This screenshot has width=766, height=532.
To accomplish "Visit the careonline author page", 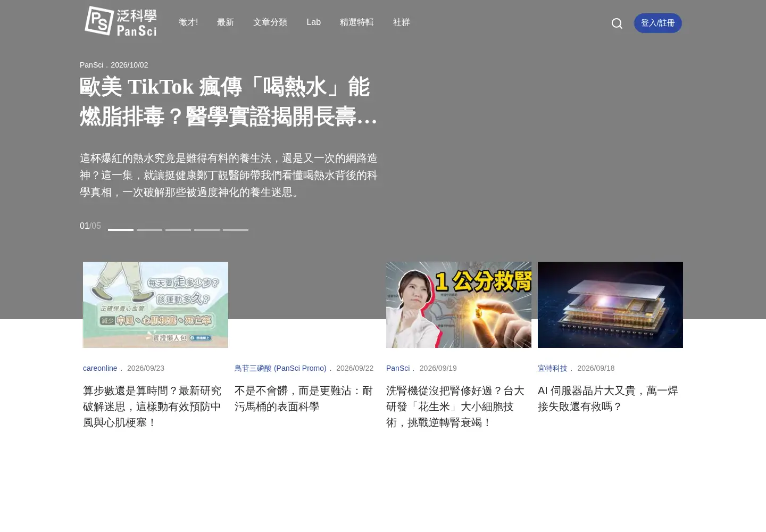I will (100, 368).
